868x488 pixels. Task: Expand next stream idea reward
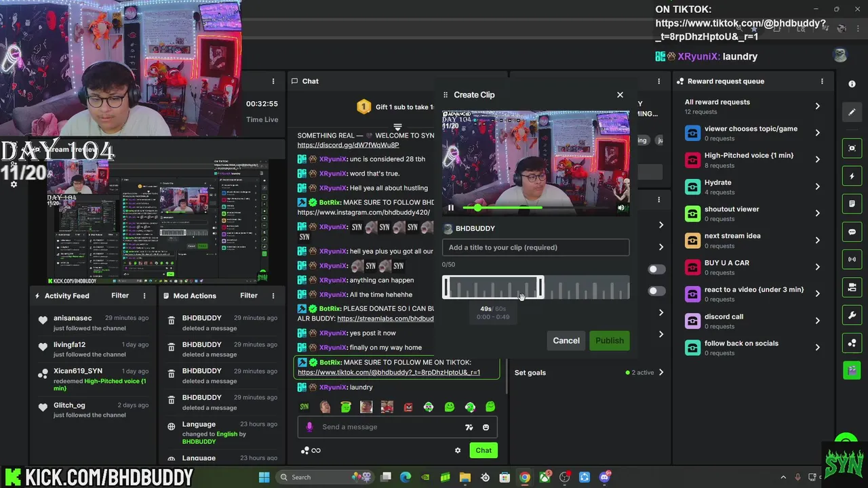[x=817, y=240]
